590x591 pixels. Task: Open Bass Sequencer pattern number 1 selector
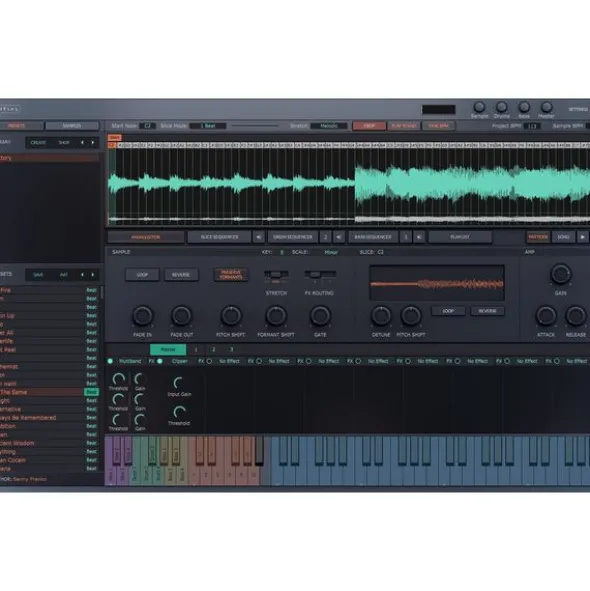point(406,237)
